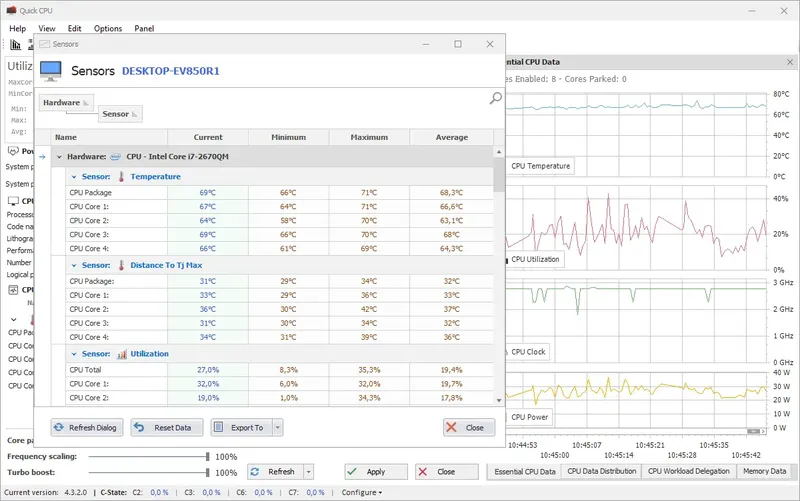Sort by the Current column header
This screenshot has height=501, width=800.
pos(208,137)
